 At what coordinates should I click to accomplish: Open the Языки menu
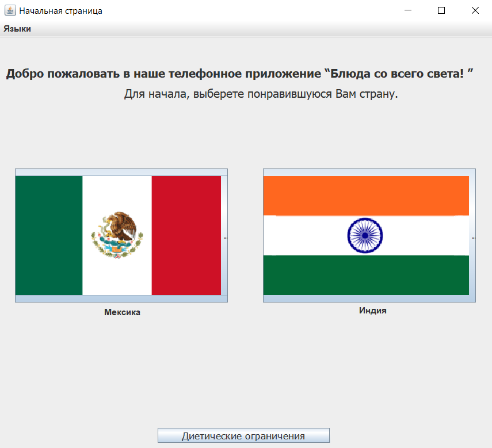click(17, 29)
